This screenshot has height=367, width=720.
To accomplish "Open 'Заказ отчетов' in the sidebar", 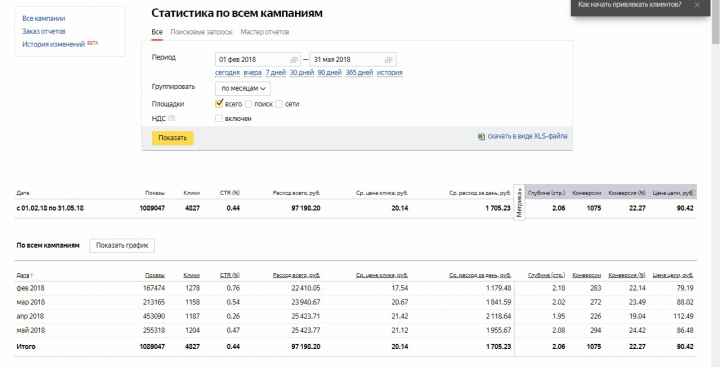I will (x=44, y=31).
